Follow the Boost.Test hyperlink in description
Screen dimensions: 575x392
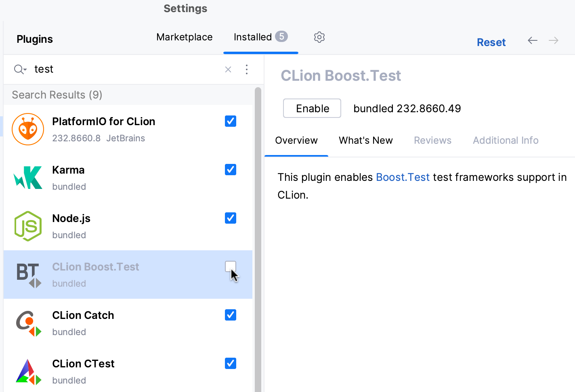pyautogui.click(x=403, y=177)
